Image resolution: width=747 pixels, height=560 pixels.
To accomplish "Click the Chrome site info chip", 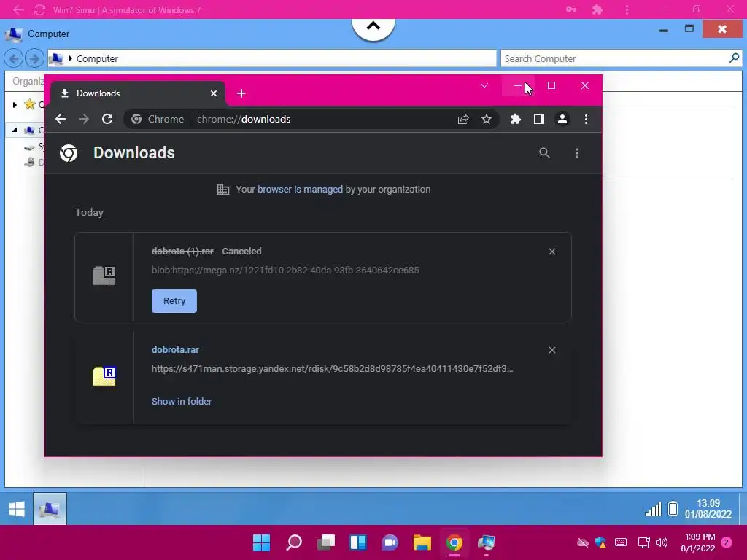I will [x=158, y=119].
